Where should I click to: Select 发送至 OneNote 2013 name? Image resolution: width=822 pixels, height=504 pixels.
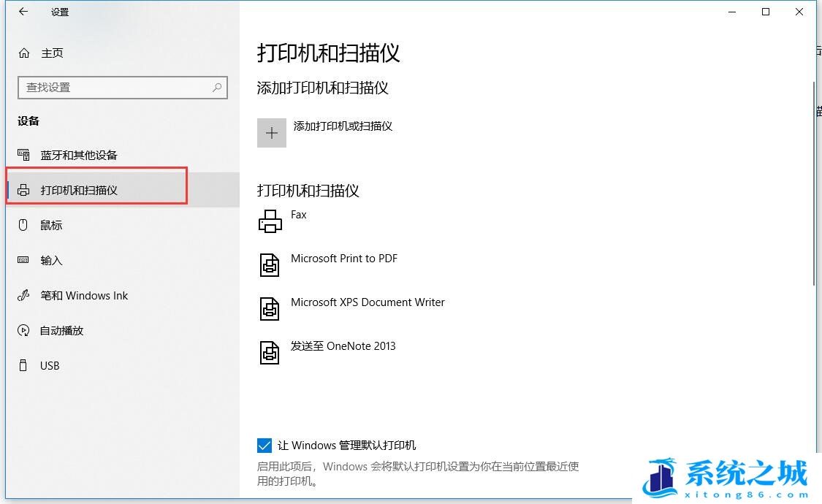pyautogui.click(x=343, y=345)
